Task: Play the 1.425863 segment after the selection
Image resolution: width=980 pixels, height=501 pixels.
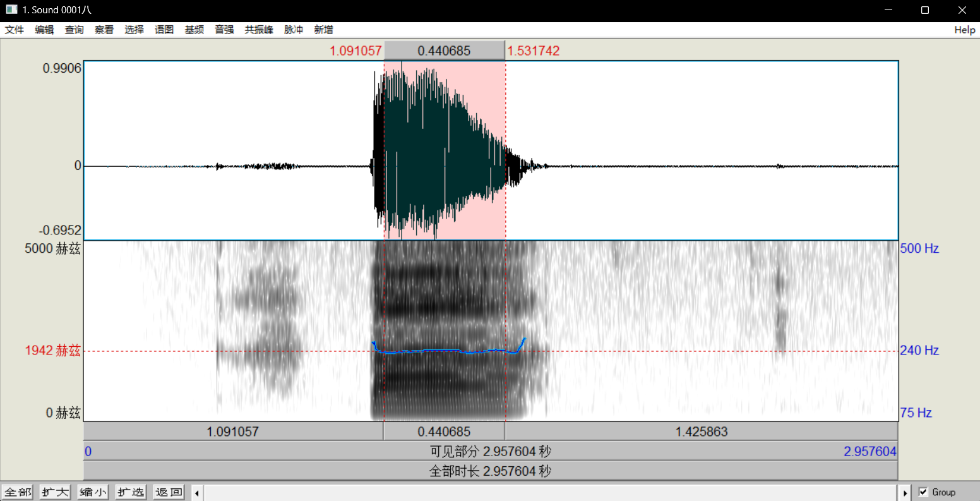Action: point(702,432)
